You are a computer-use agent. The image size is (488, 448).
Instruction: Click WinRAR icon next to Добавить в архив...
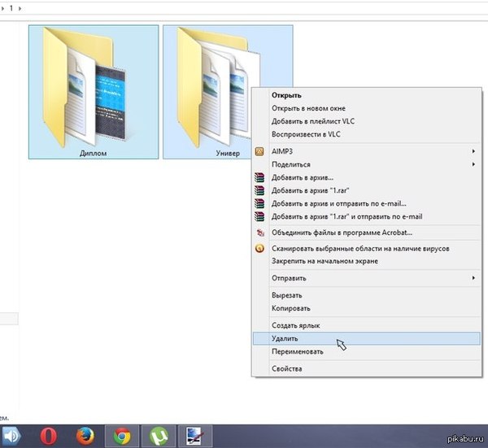point(260,177)
